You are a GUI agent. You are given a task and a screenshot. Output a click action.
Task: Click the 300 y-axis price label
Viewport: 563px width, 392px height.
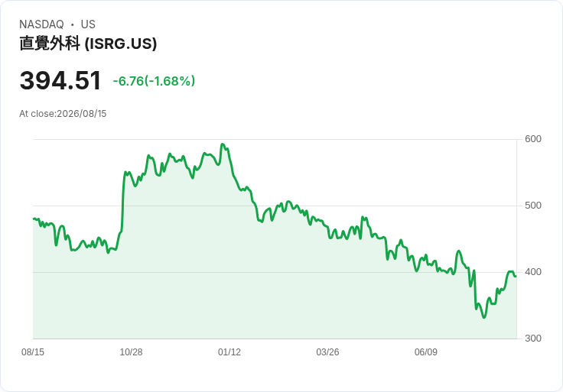click(x=533, y=339)
